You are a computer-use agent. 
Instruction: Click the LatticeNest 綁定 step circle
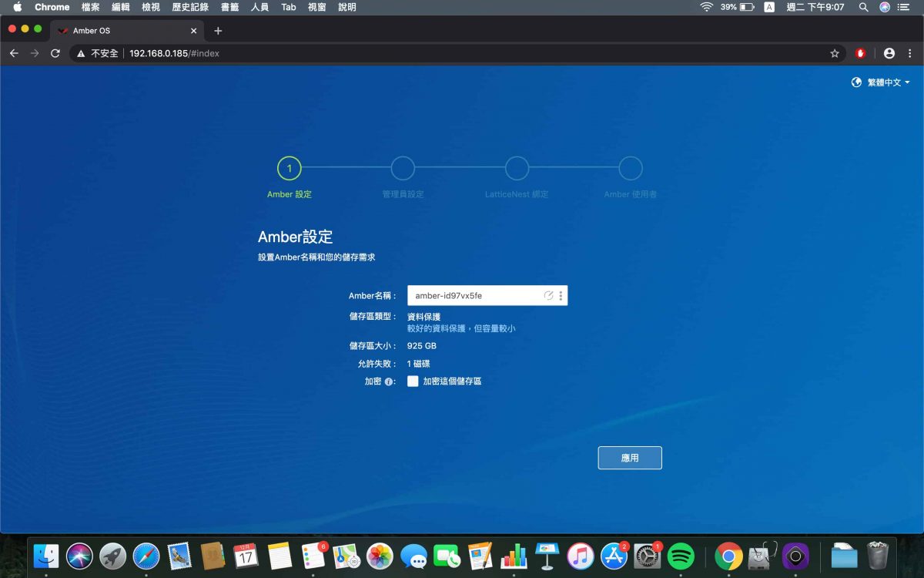(517, 168)
